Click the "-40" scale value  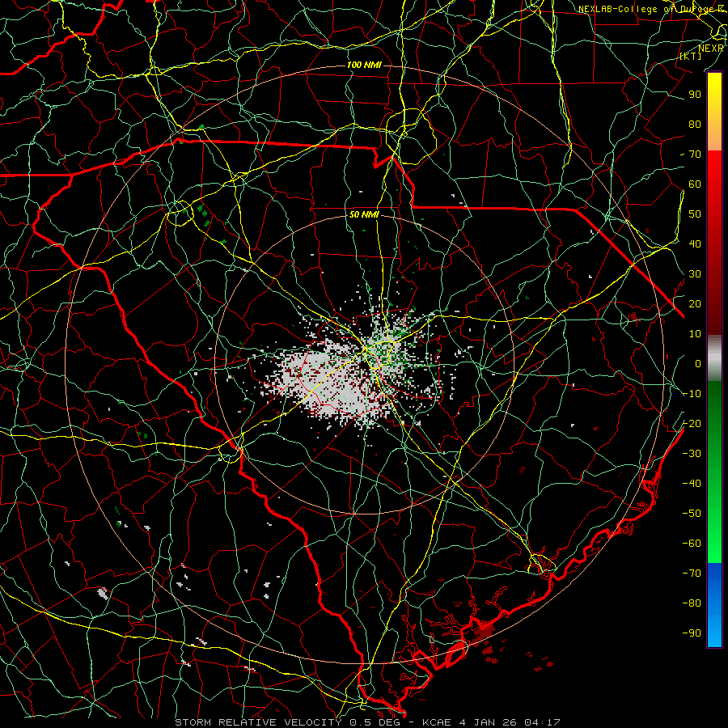tap(692, 484)
